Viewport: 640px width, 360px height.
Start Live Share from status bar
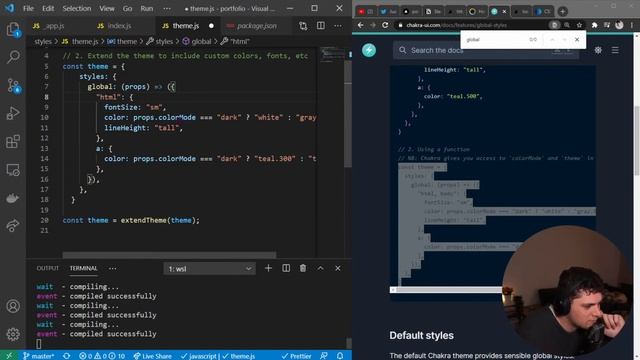pos(153,356)
